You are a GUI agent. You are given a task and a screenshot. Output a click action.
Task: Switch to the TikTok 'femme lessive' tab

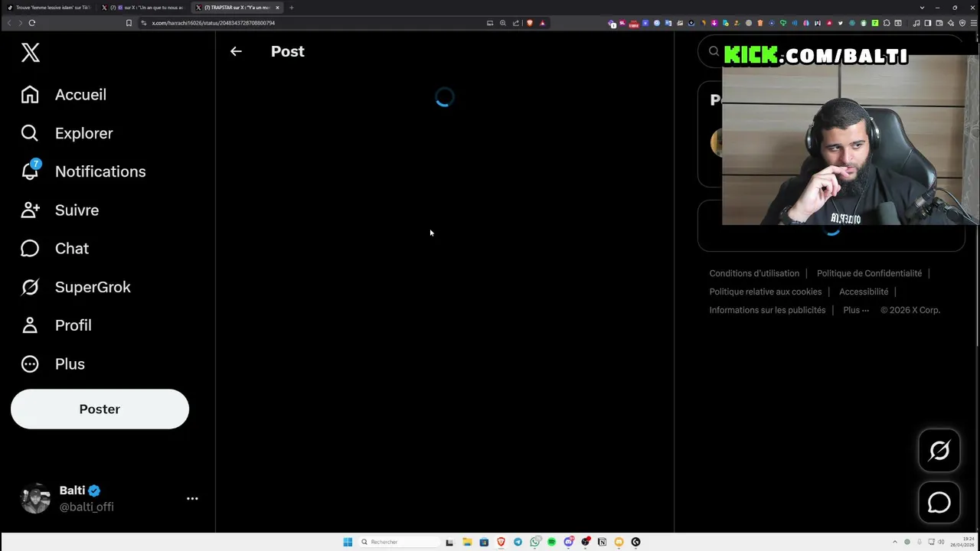(50, 8)
